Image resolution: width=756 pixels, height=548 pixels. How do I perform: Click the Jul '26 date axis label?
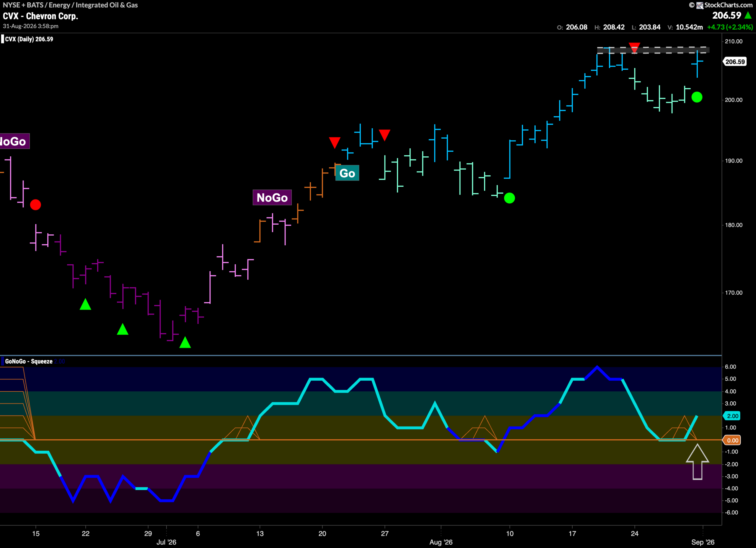[166, 542]
